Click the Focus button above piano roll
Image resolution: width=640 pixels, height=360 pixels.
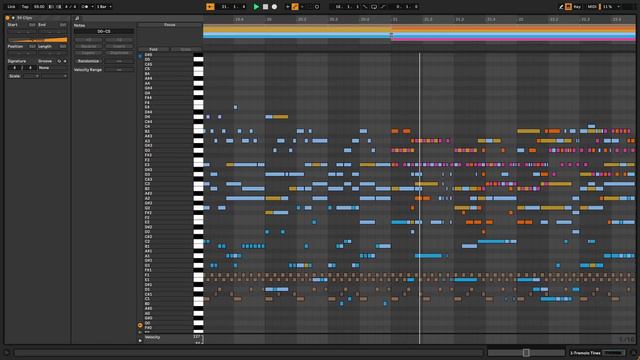click(x=169, y=25)
